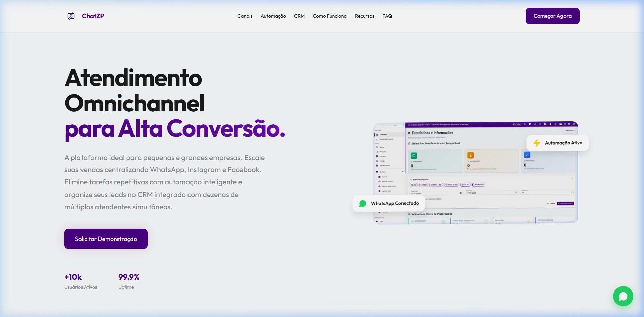Click the ChatZP brand name link
The width and height of the screenshot is (644, 317).
pyautogui.click(x=93, y=16)
